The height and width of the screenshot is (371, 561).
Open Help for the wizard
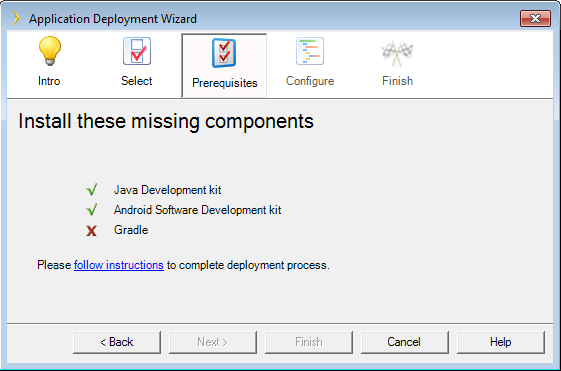point(501,342)
